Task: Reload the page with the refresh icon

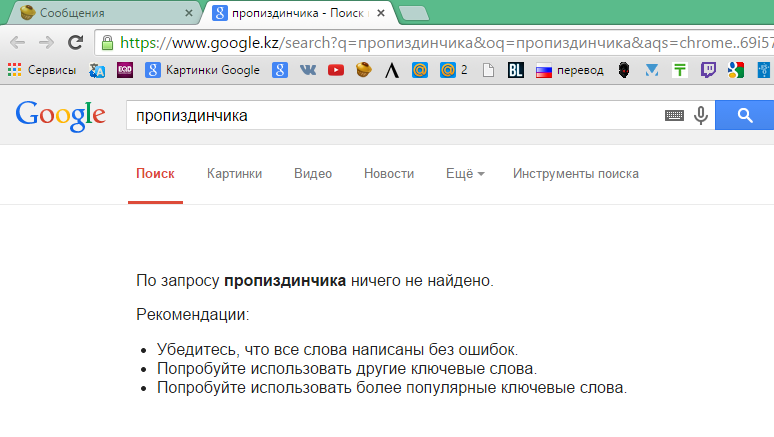Action: tap(75, 43)
